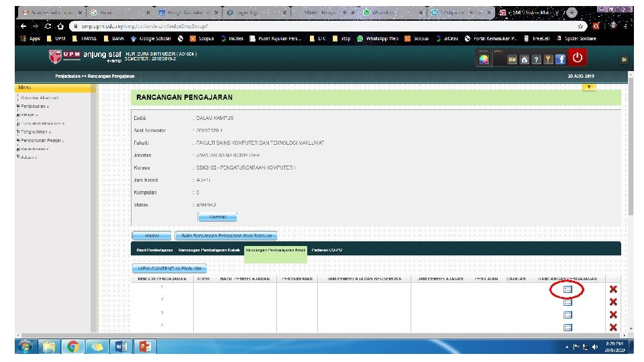Open lesson plan form icon for week 3
Screen dimensions: 644x362
pos(568,315)
